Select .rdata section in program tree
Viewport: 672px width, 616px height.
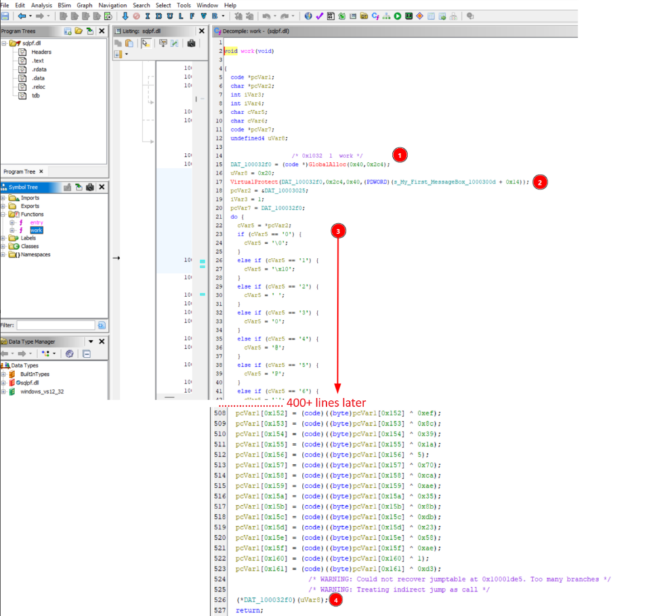click(39, 70)
